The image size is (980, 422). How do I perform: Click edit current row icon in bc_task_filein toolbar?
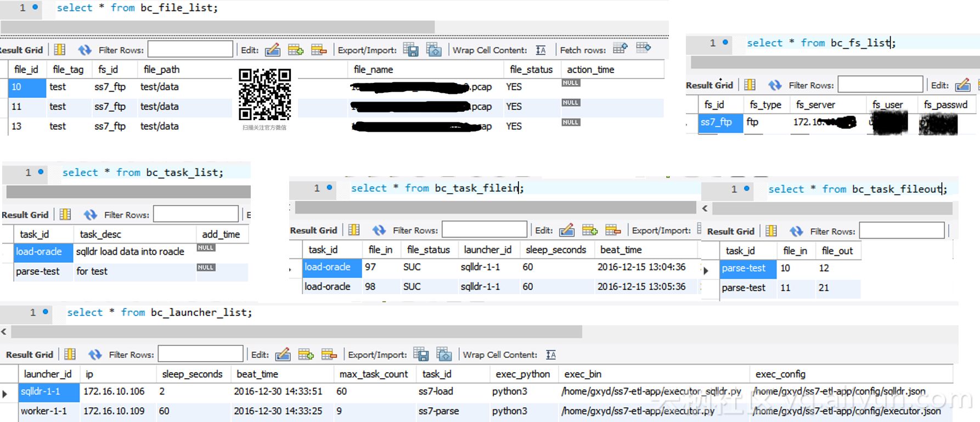pyautogui.click(x=567, y=230)
